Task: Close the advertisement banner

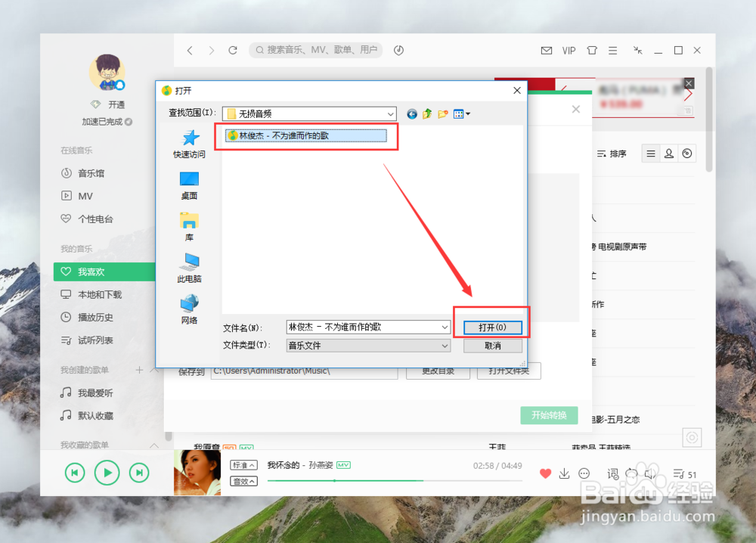Action: tap(689, 83)
